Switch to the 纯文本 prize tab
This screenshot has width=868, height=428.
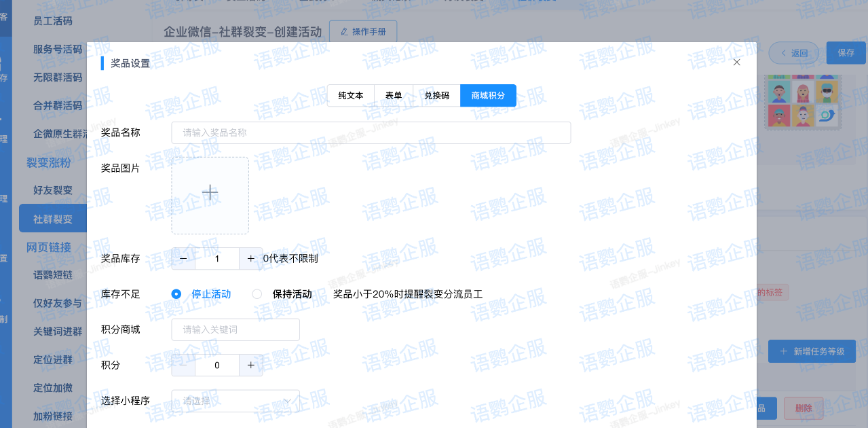351,96
